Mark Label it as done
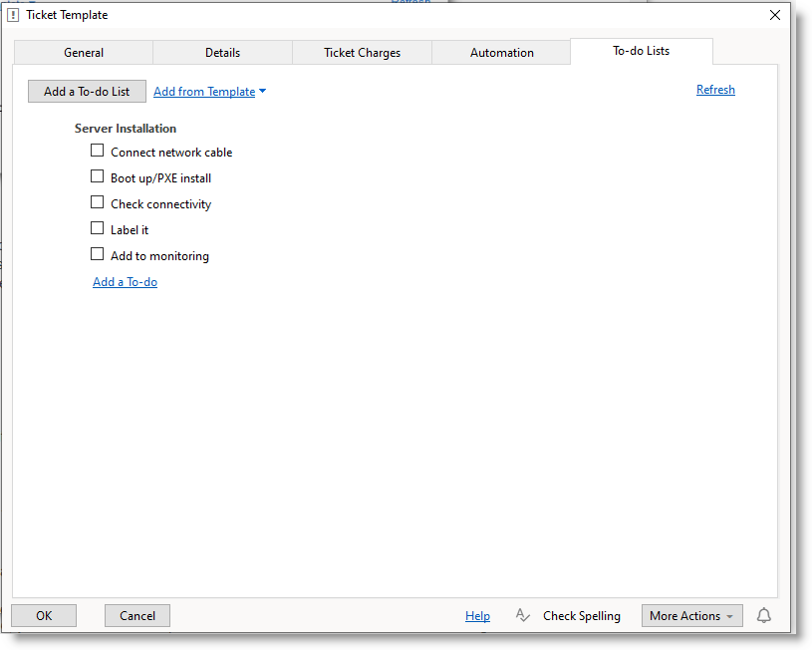Viewport: 812px width, 650px height. (x=98, y=228)
